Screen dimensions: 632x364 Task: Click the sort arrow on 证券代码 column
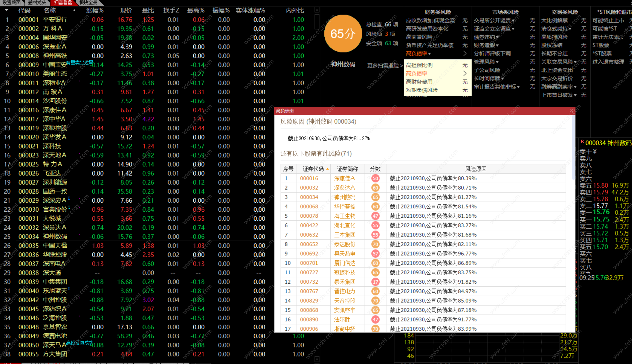pos(327,169)
